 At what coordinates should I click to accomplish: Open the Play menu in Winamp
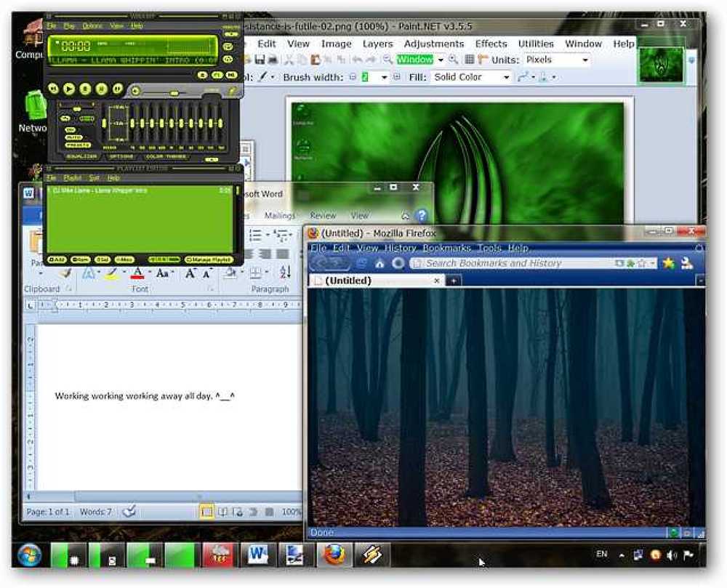point(69,26)
